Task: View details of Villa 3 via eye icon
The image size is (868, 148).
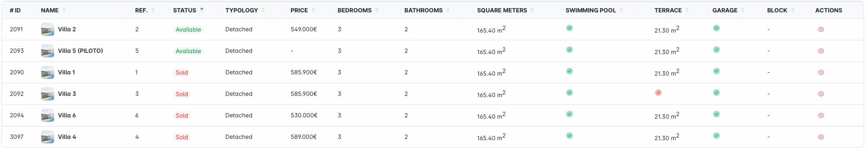Action: [x=821, y=94]
